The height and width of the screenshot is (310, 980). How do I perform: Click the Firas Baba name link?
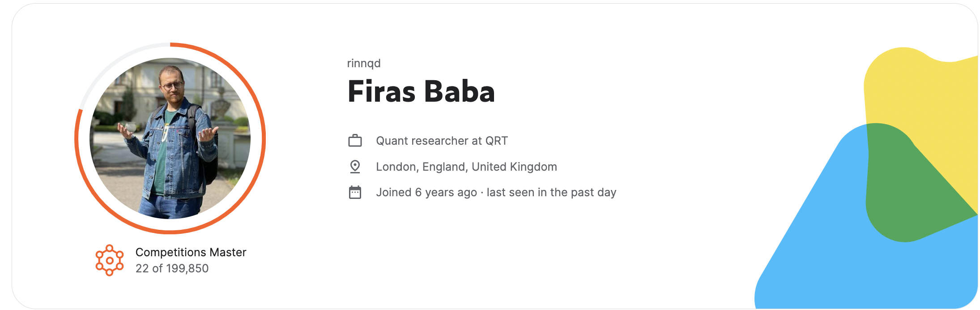pos(421,93)
